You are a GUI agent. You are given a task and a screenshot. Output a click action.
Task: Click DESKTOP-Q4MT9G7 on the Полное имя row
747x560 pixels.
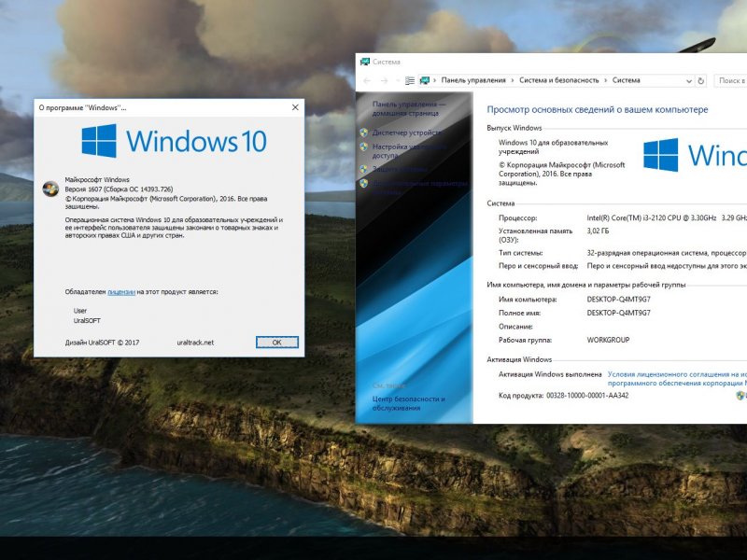[x=618, y=313]
